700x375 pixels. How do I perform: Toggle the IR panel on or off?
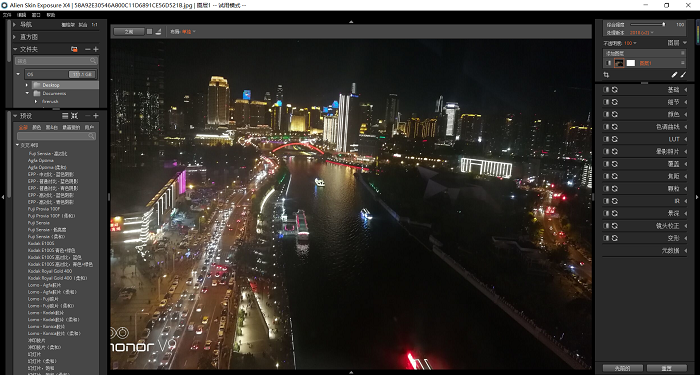[606, 201]
